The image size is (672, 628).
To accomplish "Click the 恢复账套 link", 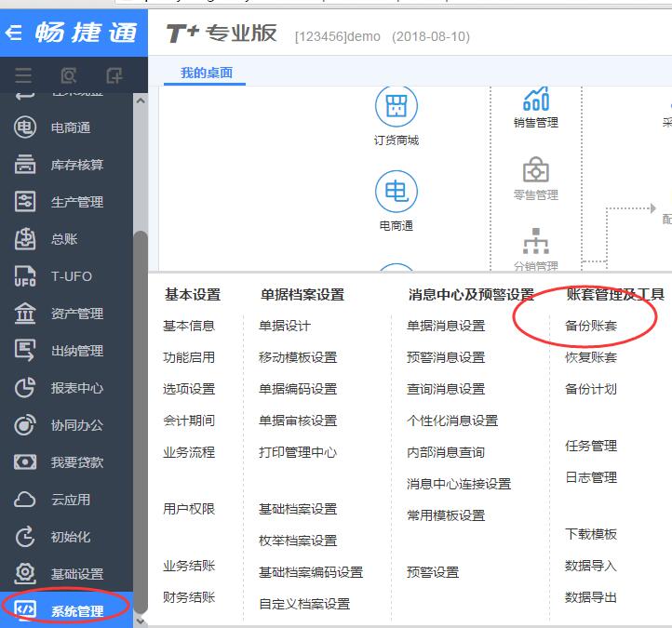I will [x=590, y=357].
